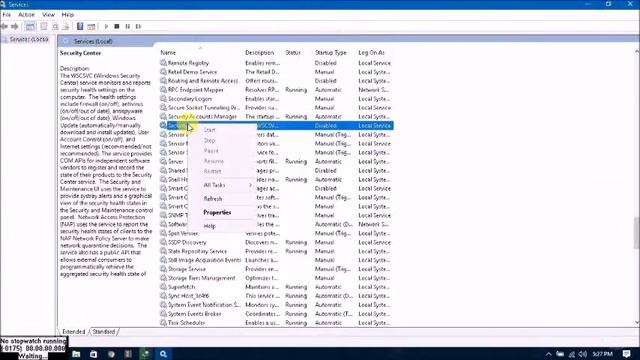Sort by the Description column header
Viewport: 640px width, 360px height.
[x=259, y=53]
